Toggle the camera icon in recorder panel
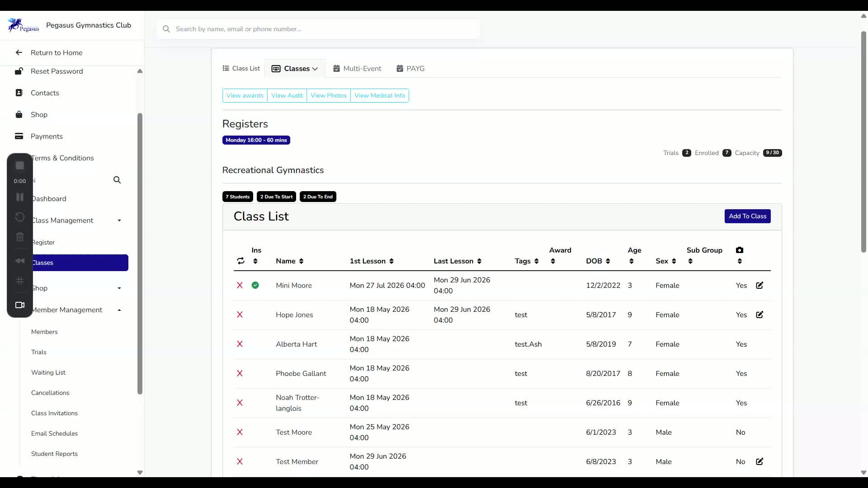Viewport: 868px width, 488px height. tap(20, 305)
